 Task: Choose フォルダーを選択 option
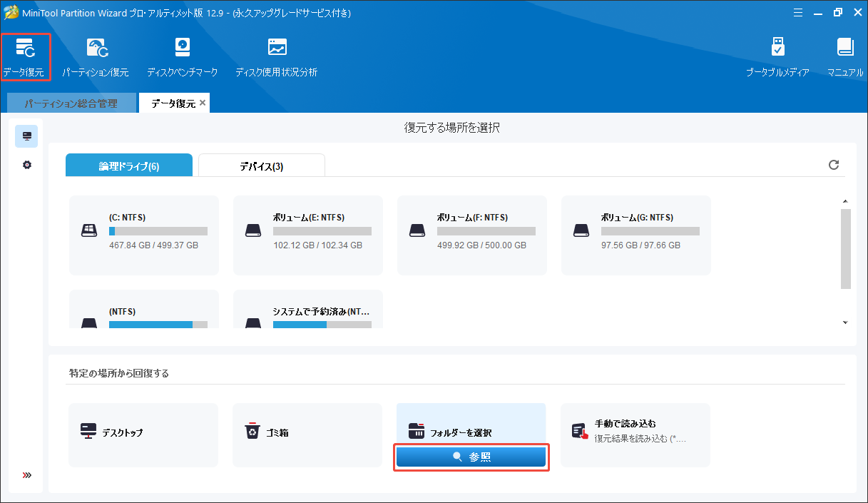pos(471,424)
